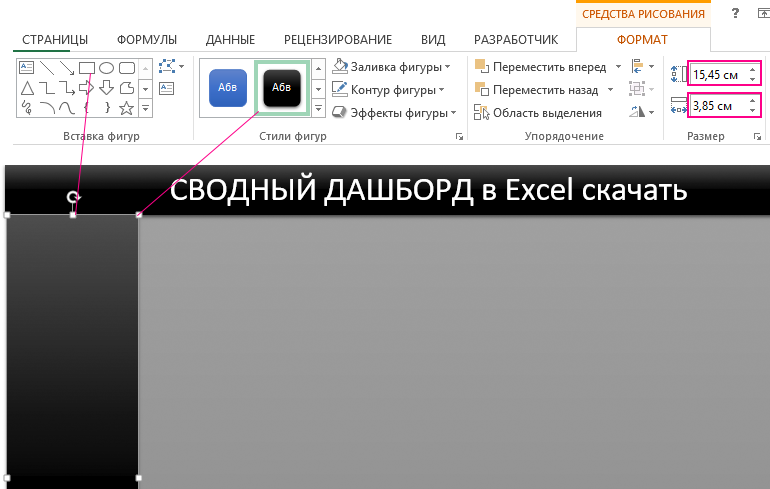
Task: Open the Group objects icon menu
Action: coord(642,89)
